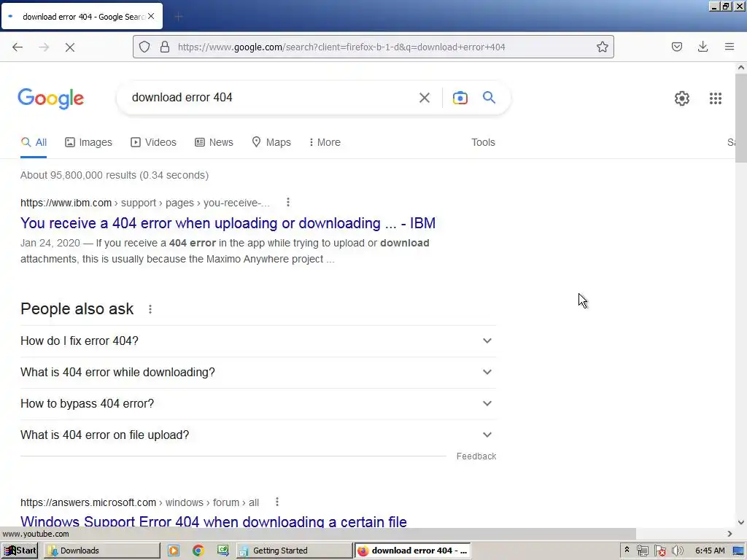Screen dimensions: 747x560
Task: Run search with the magnifying glass icon
Action: coord(489,98)
